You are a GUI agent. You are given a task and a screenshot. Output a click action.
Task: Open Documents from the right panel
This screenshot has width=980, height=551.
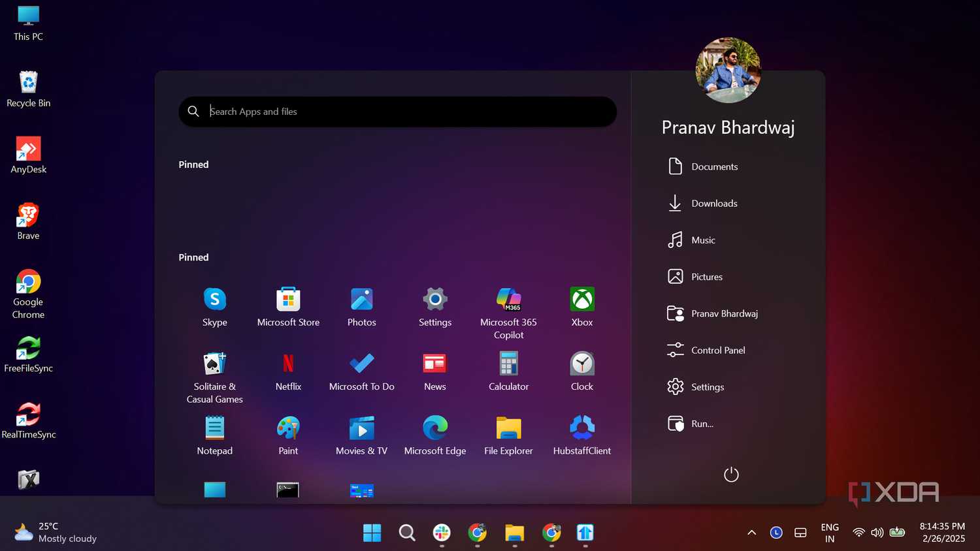(x=702, y=166)
